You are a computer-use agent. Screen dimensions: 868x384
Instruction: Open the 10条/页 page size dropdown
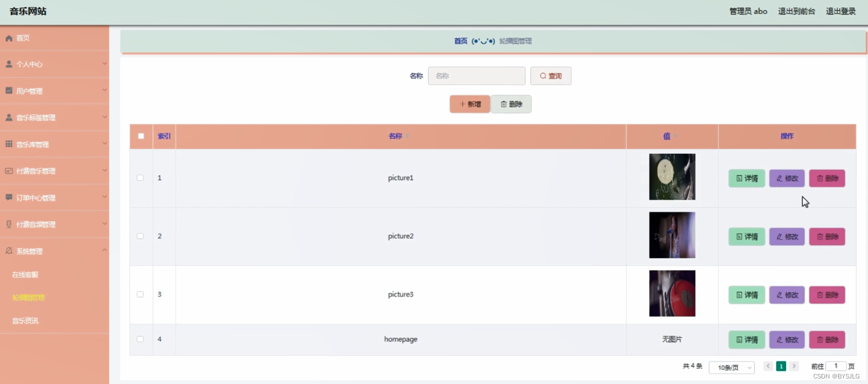(731, 367)
